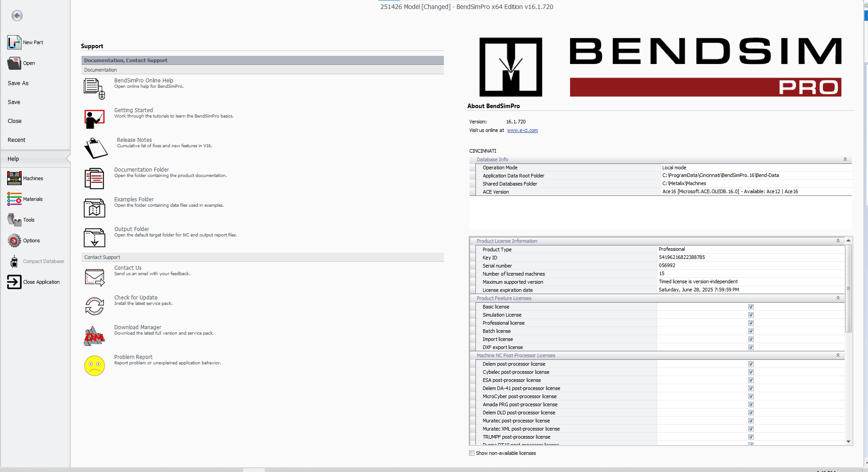Collapse the Database Info section
868x472 pixels.
click(x=845, y=159)
